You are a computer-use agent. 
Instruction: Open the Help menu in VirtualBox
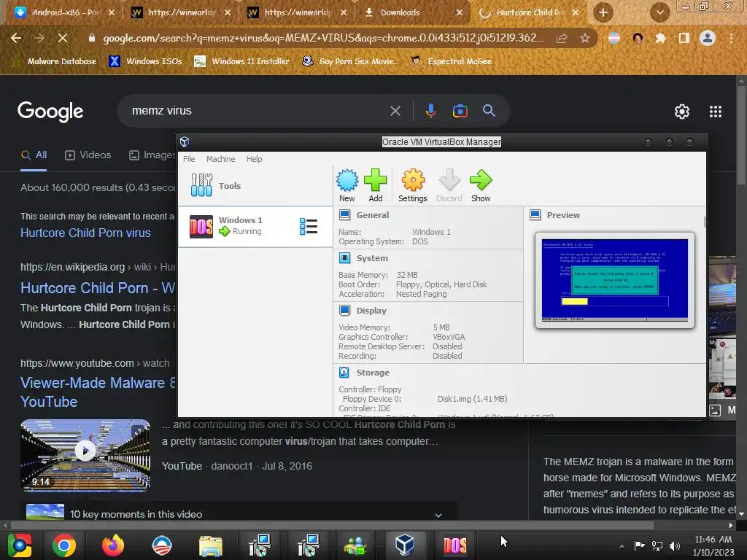(254, 159)
